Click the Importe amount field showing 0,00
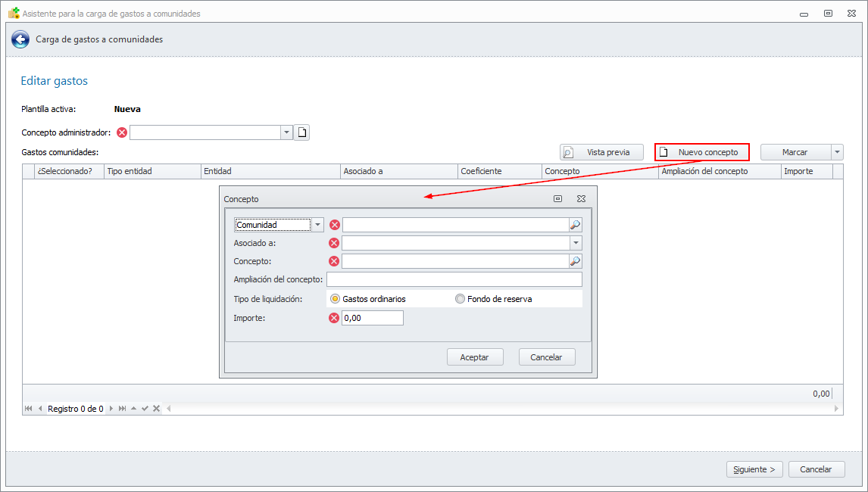The height and width of the screenshot is (492, 868). [x=373, y=318]
